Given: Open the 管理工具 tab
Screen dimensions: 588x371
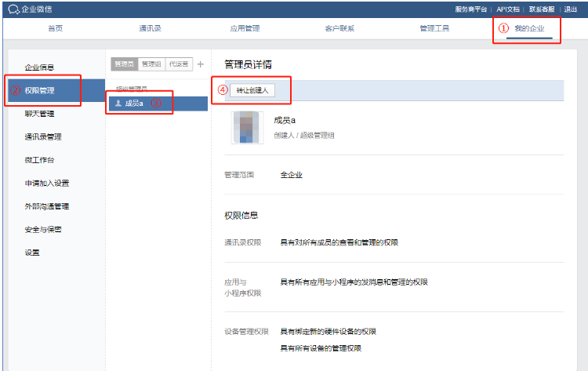Looking at the screenshot, I should point(434,28).
